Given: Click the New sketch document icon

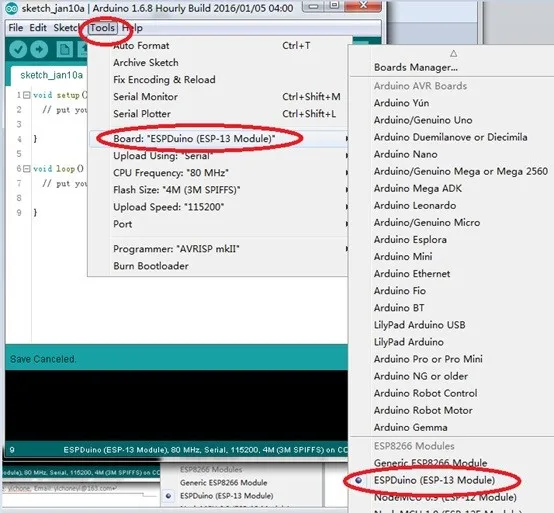Looking at the screenshot, I should (65, 49).
